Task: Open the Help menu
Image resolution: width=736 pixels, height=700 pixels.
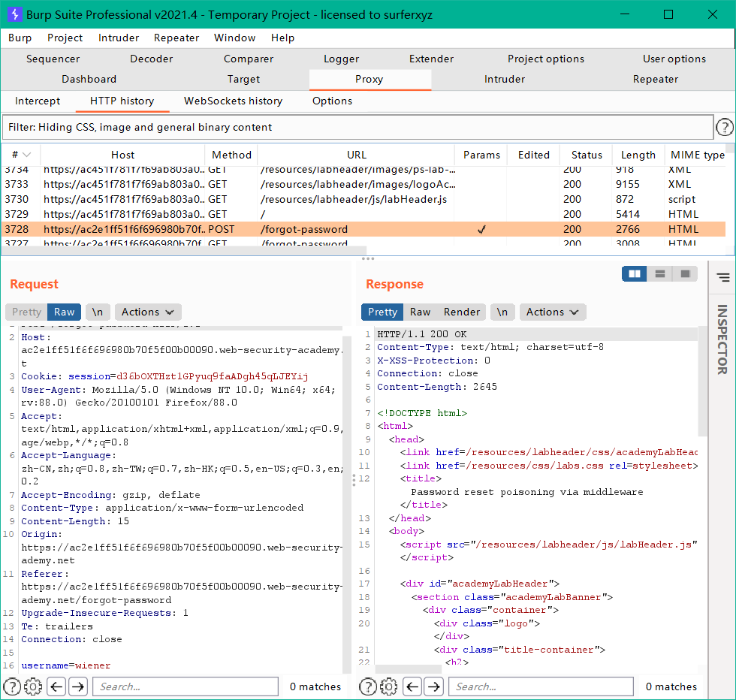Action: click(x=282, y=38)
